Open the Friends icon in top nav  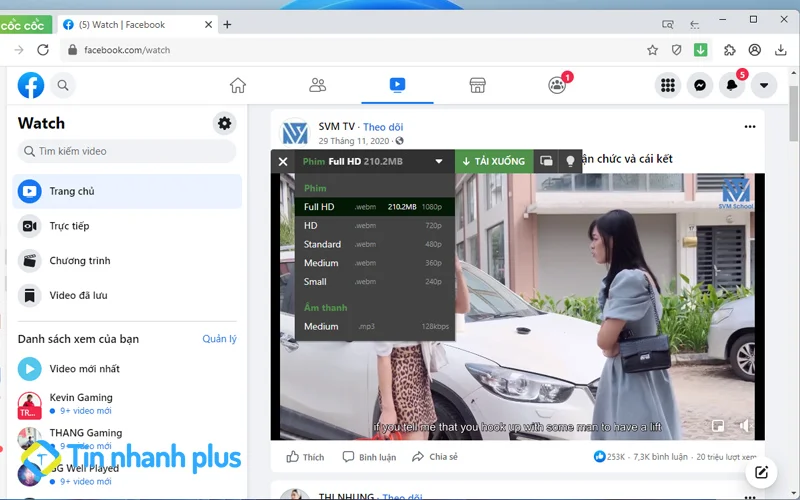(317, 85)
